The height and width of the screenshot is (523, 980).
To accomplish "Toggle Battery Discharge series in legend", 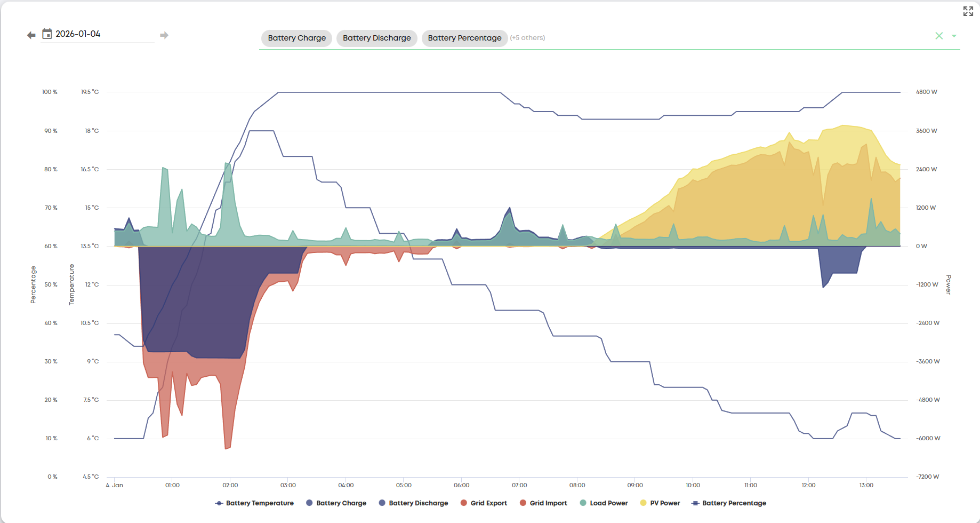I will tap(414, 503).
